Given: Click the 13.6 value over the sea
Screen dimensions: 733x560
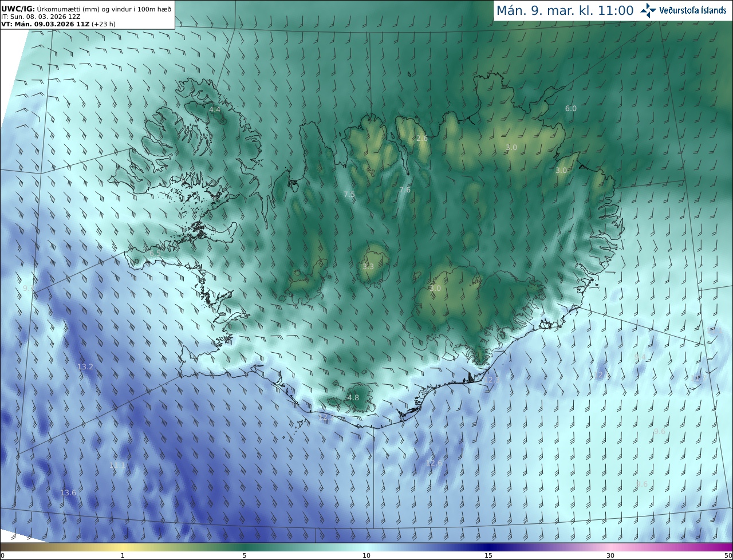Looking at the screenshot, I should click(68, 492).
